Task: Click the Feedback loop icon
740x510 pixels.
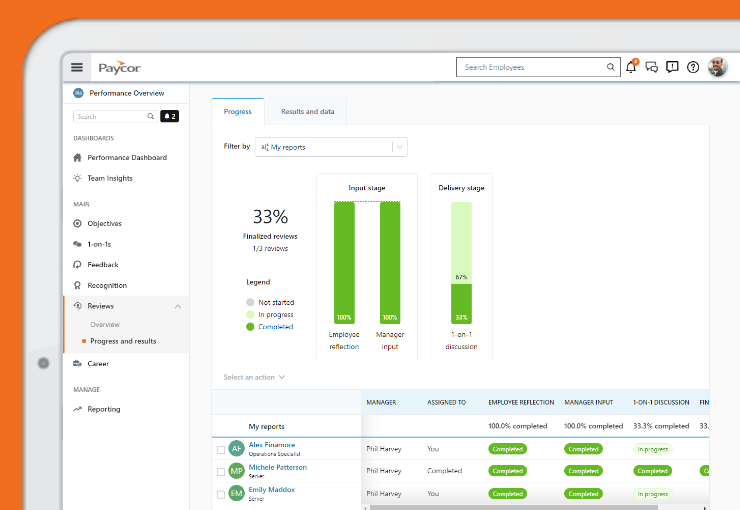Action: point(77,265)
